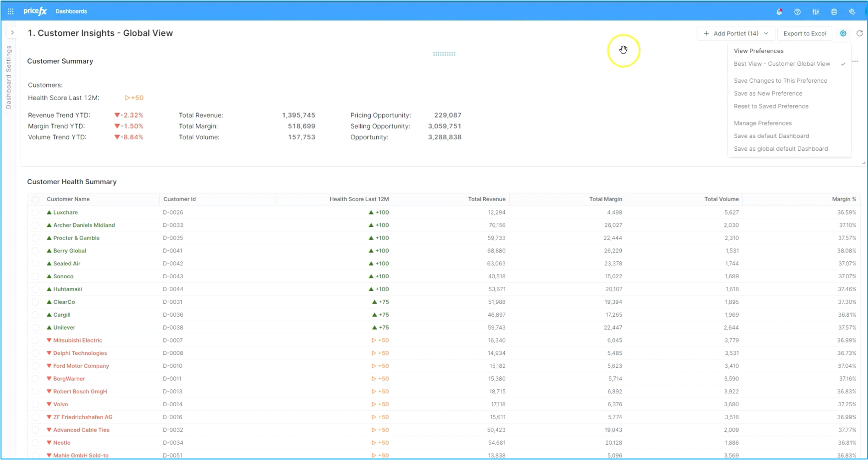Sort by Health Score Last 12M header
The height and width of the screenshot is (460, 868).
(x=359, y=199)
